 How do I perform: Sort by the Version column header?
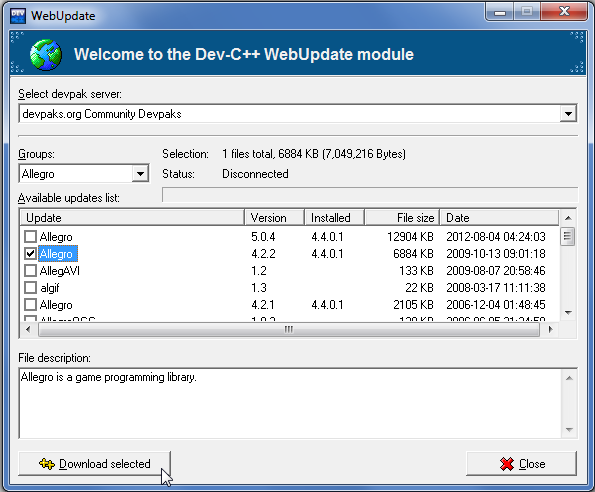[274, 218]
